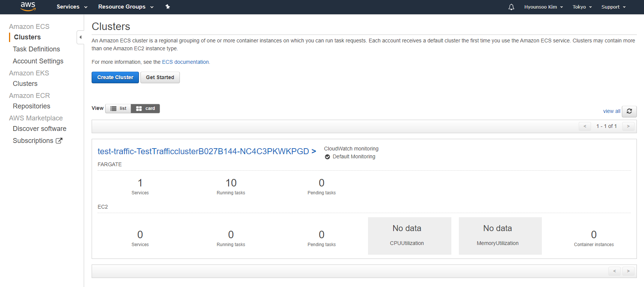
Task: Open Clusters under Amazon EKS
Action: coord(25,84)
